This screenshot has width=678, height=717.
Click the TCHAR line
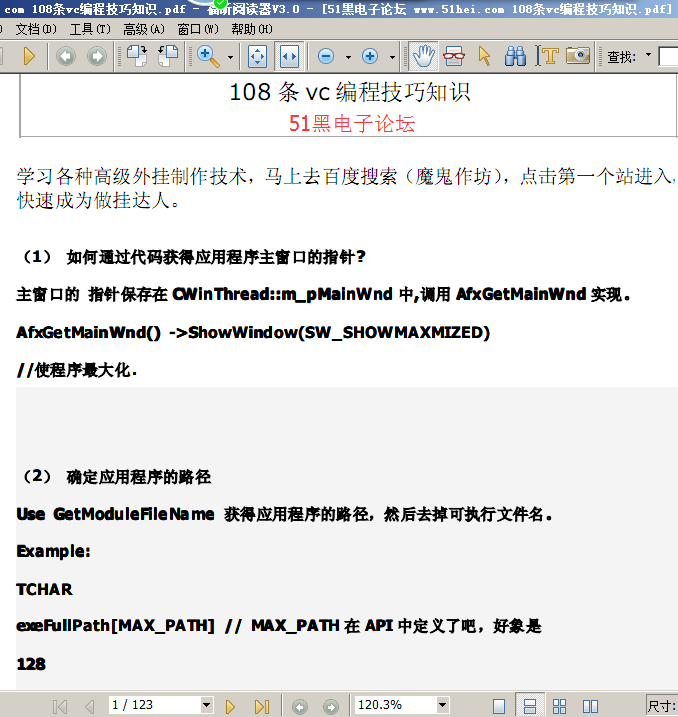[44, 589]
